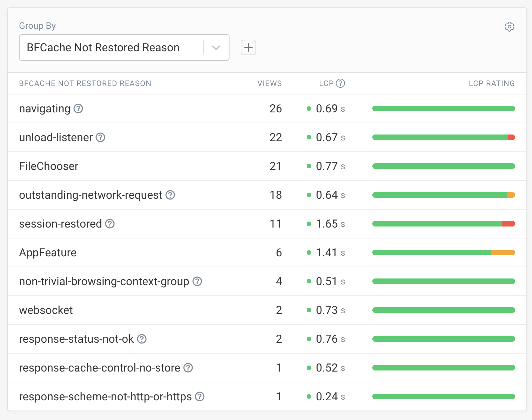The width and height of the screenshot is (532, 420).
Task: Show help for session-restored reason
Action: (x=109, y=224)
